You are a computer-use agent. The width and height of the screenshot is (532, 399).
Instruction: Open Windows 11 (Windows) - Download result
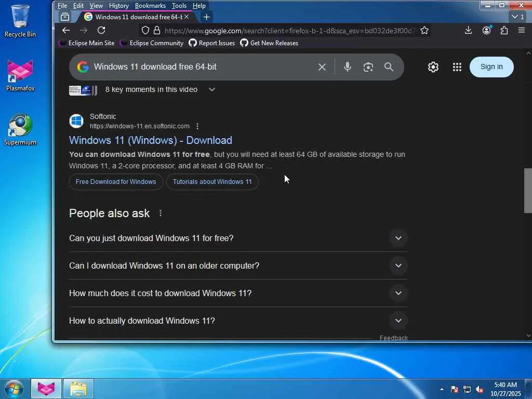[151, 140]
